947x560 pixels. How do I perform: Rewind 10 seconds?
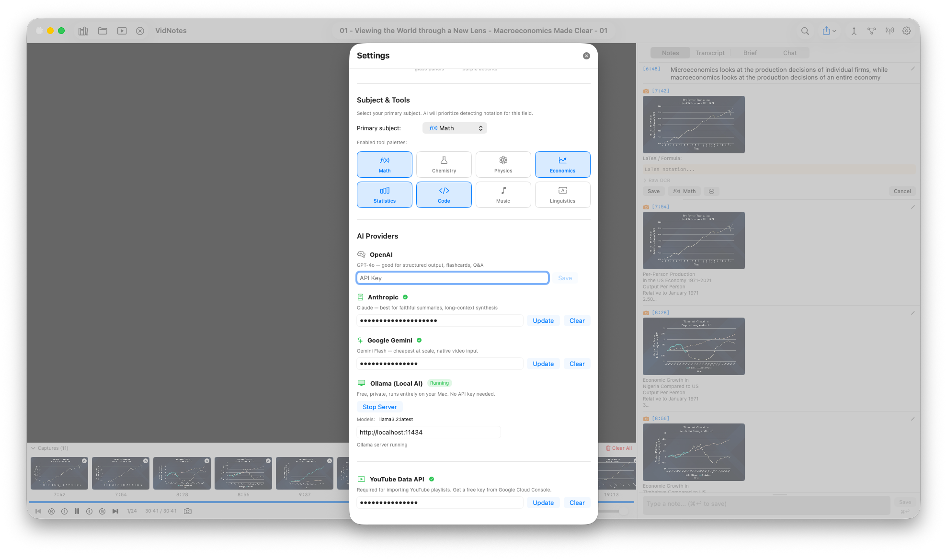(x=51, y=511)
